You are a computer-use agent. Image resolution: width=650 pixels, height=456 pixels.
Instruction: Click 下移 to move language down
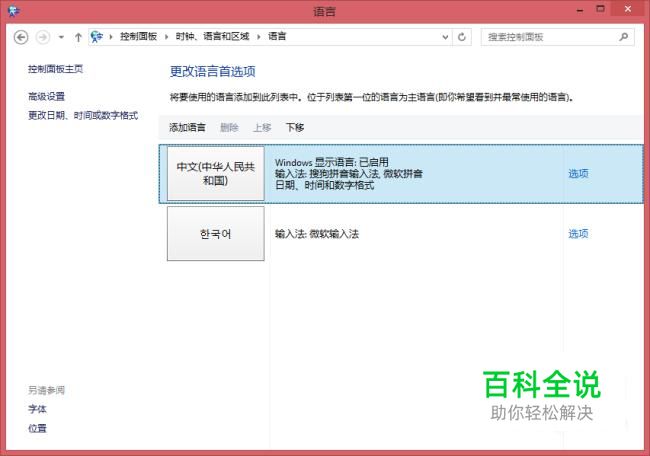point(295,128)
